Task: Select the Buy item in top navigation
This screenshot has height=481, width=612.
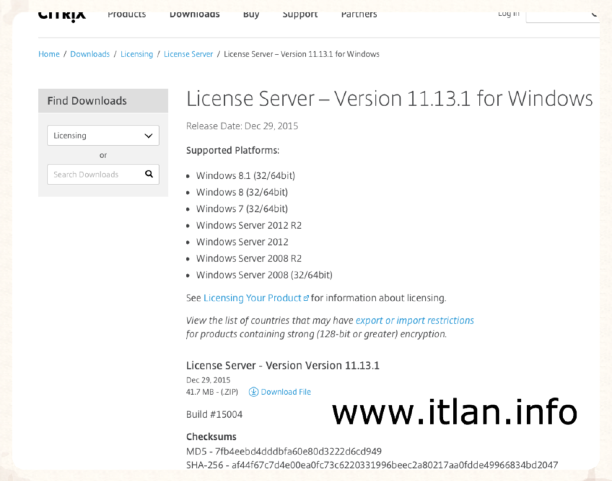Action: coord(251,15)
